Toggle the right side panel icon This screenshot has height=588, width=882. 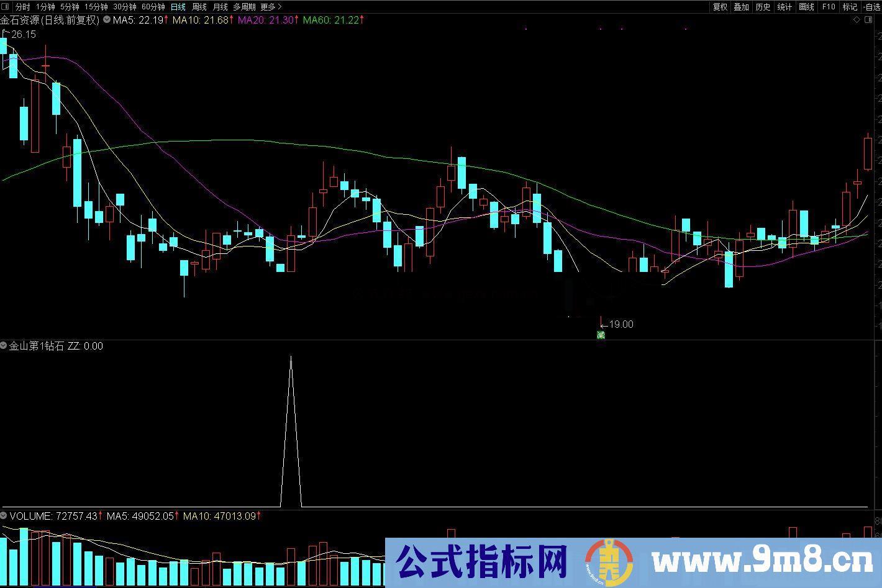point(869,20)
